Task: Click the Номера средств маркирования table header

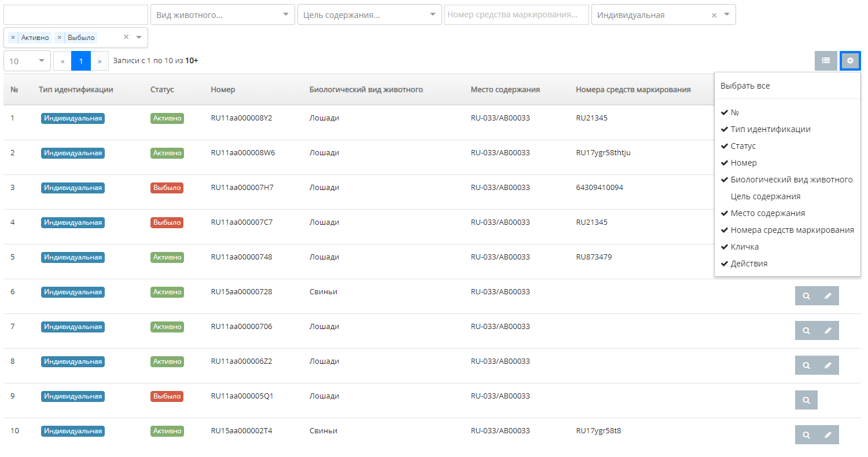Action: point(633,90)
